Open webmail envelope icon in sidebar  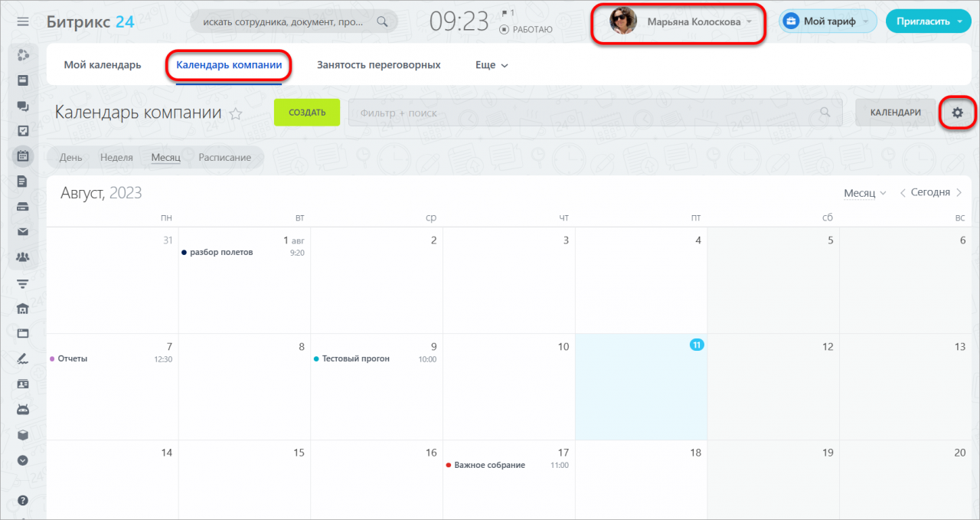tap(23, 231)
